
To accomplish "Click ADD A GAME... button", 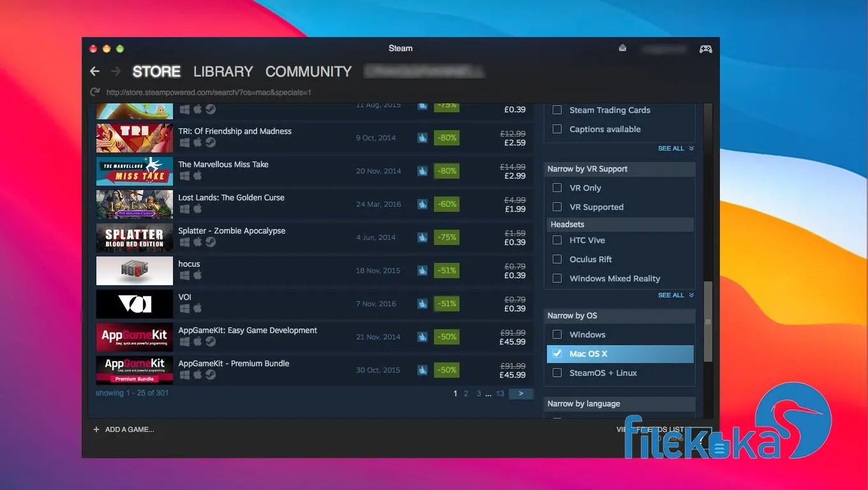I will pos(124,429).
